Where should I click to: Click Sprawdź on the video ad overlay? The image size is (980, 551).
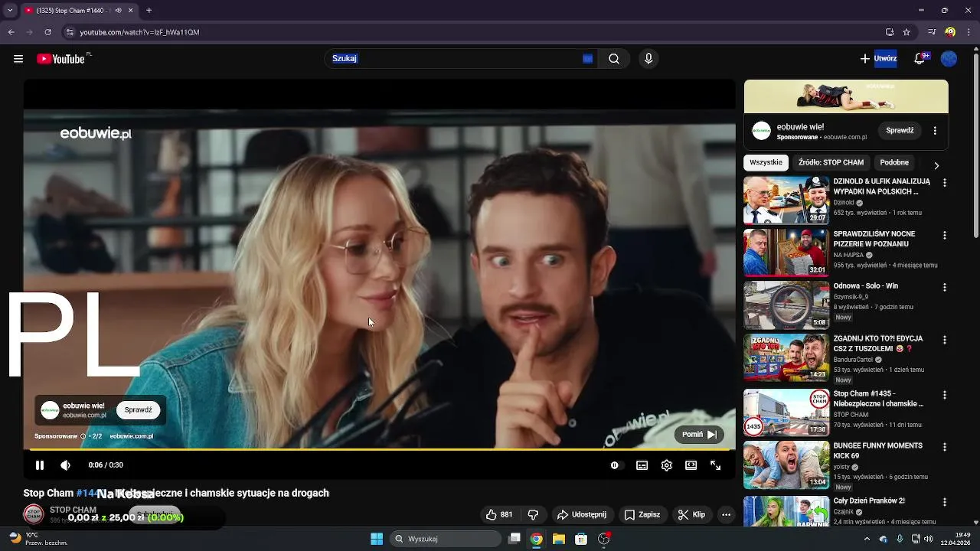pyautogui.click(x=139, y=410)
